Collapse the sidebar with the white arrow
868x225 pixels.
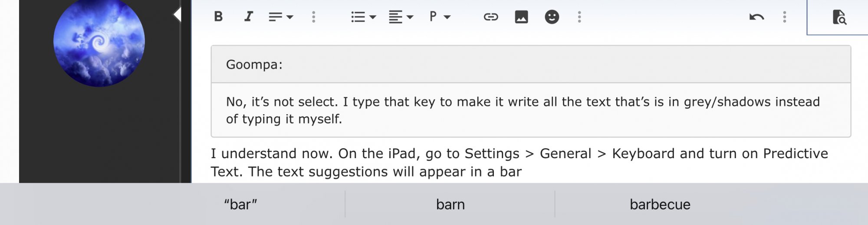(x=177, y=15)
